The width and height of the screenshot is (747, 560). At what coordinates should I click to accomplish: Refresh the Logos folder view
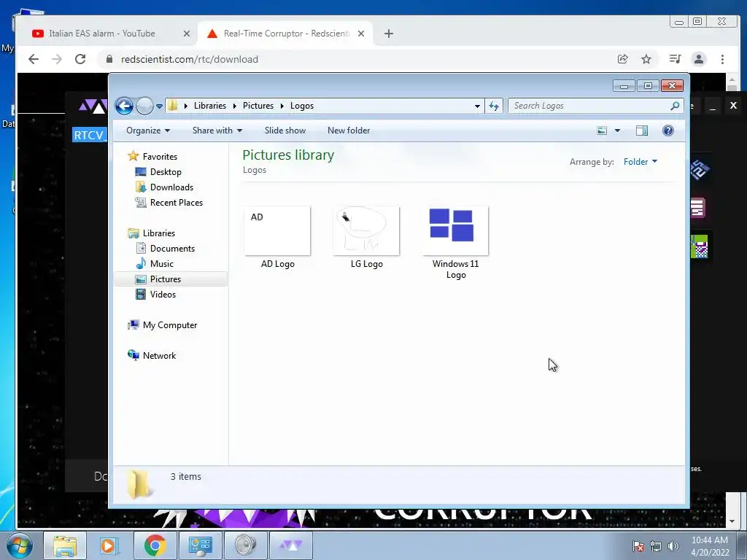494,106
